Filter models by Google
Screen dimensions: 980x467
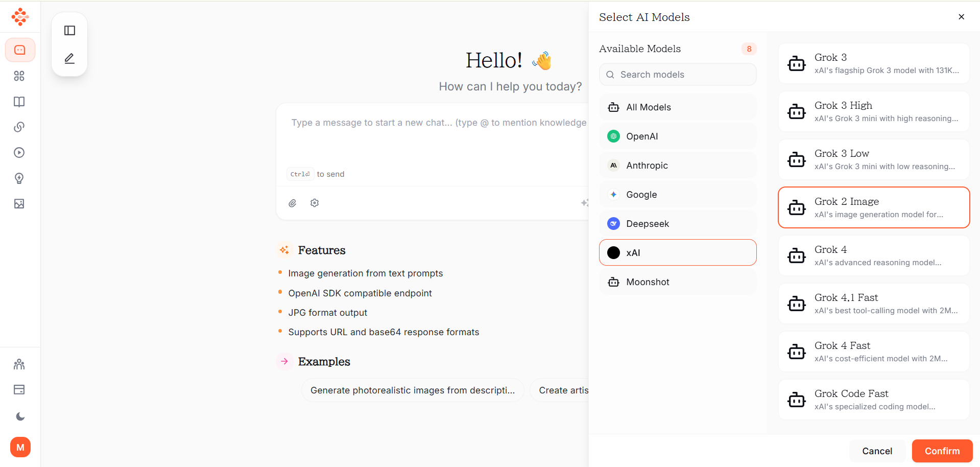coord(678,195)
